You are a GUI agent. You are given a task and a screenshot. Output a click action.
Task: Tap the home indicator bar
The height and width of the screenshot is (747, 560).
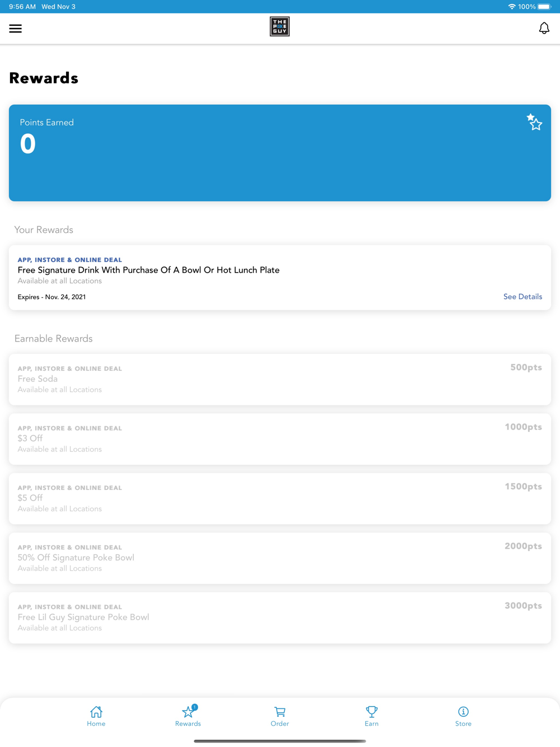pyautogui.click(x=279, y=741)
